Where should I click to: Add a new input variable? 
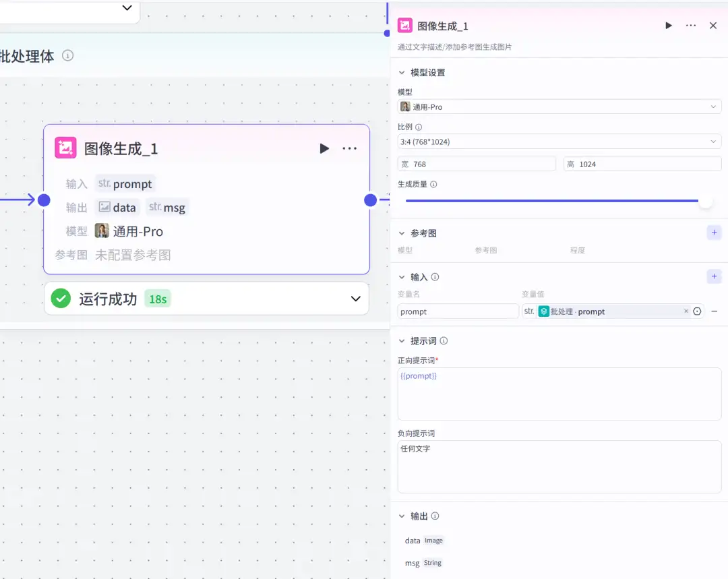coord(714,276)
